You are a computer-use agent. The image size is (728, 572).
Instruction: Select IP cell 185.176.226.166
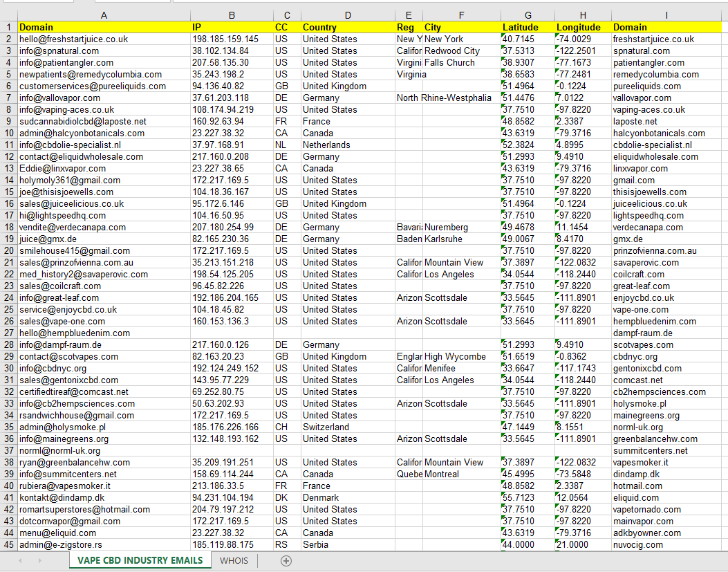(x=232, y=427)
